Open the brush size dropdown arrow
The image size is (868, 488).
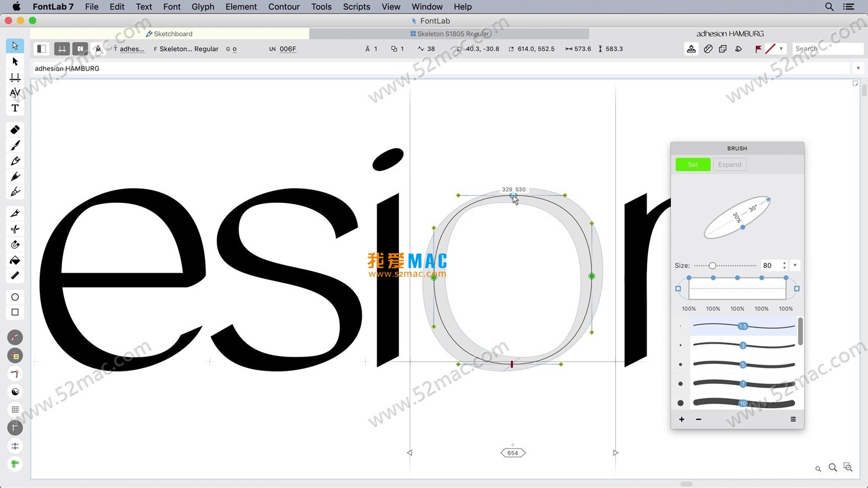click(795, 266)
